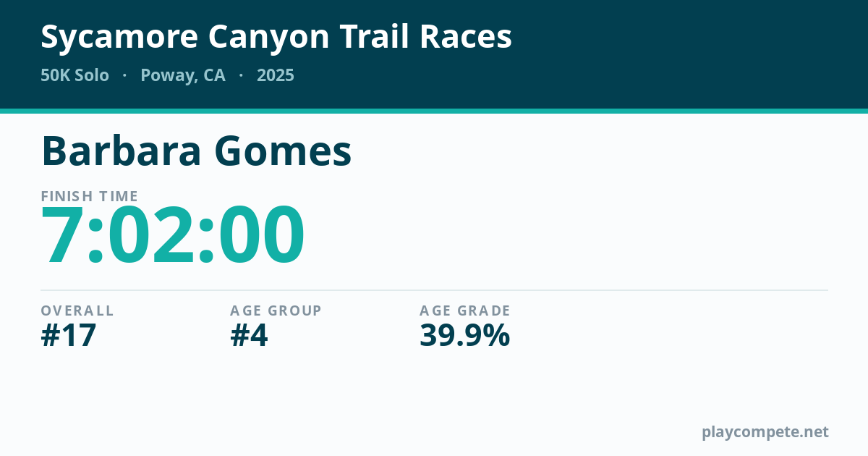Click the first name Barbara
The height and width of the screenshot is (456, 868).
[122, 151]
